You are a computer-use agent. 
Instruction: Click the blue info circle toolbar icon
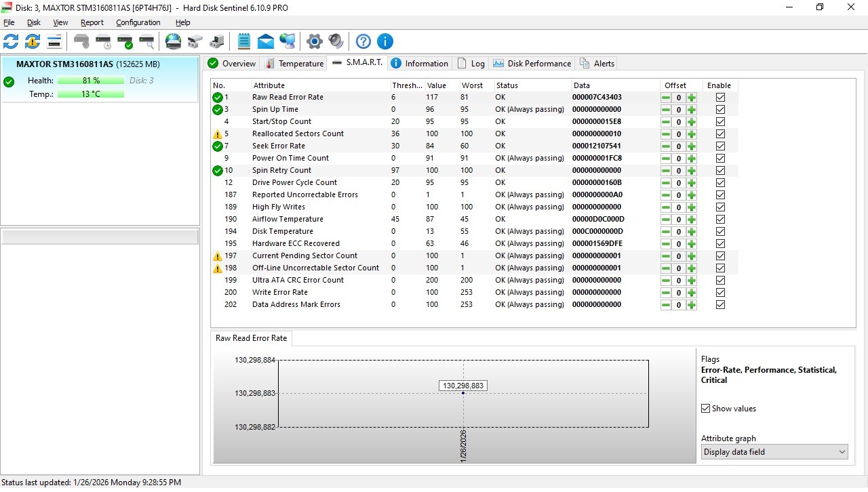pyautogui.click(x=385, y=42)
